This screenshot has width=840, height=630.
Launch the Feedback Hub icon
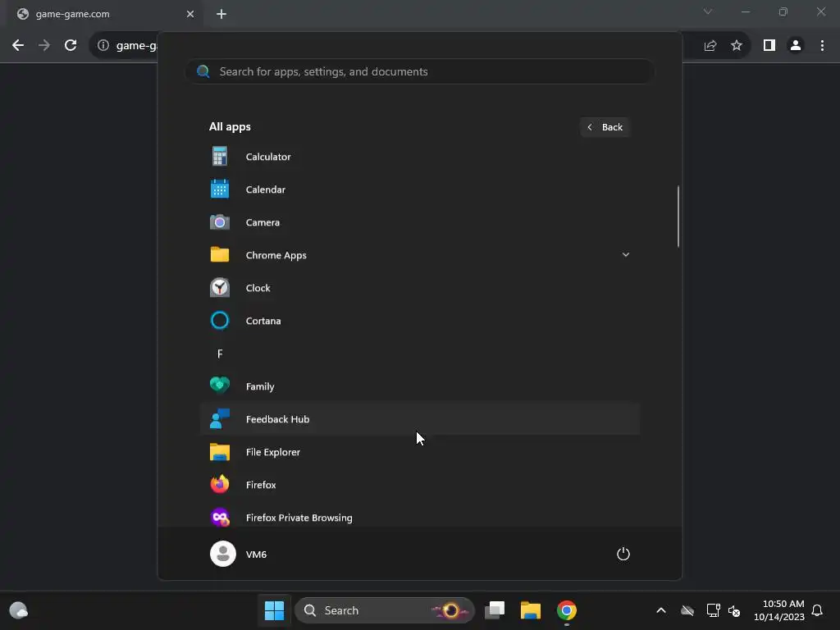click(220, 419)
